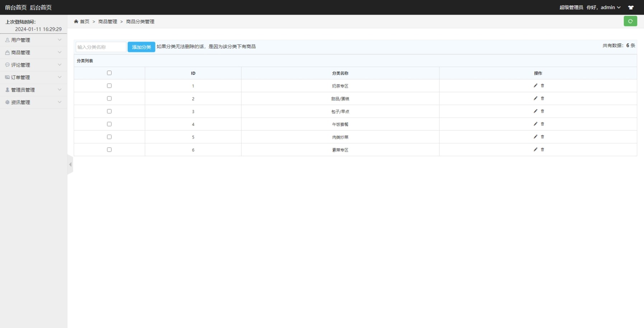
Task: Focus the 输入分类名称 input field
Action: tap(101, 47)
